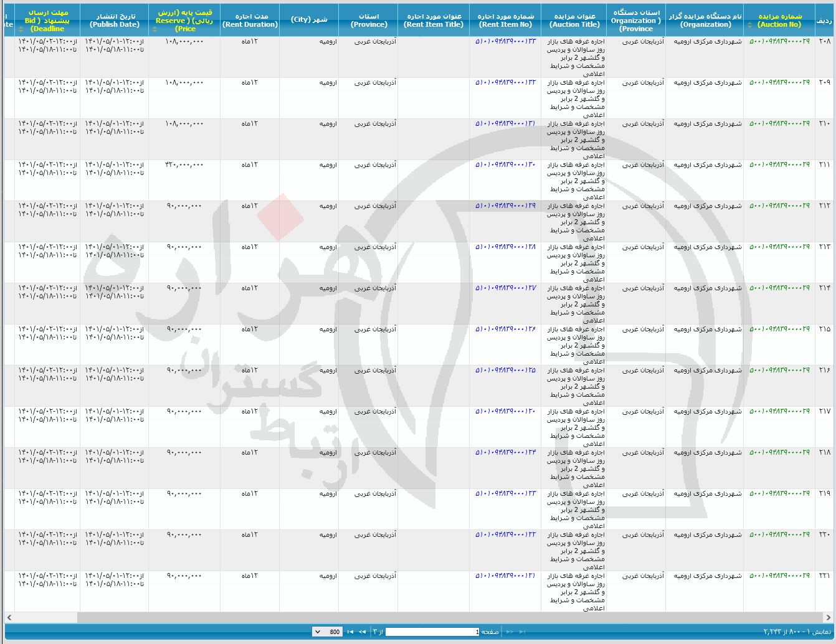836x644 pixels.
Task: Open rent item number link in row ۲۲۱
Action: (x=505, y=575)
